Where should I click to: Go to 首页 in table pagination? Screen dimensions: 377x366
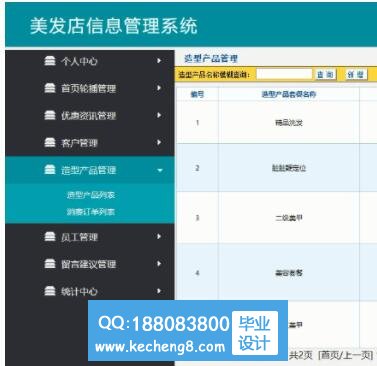(x=329, y=355)
